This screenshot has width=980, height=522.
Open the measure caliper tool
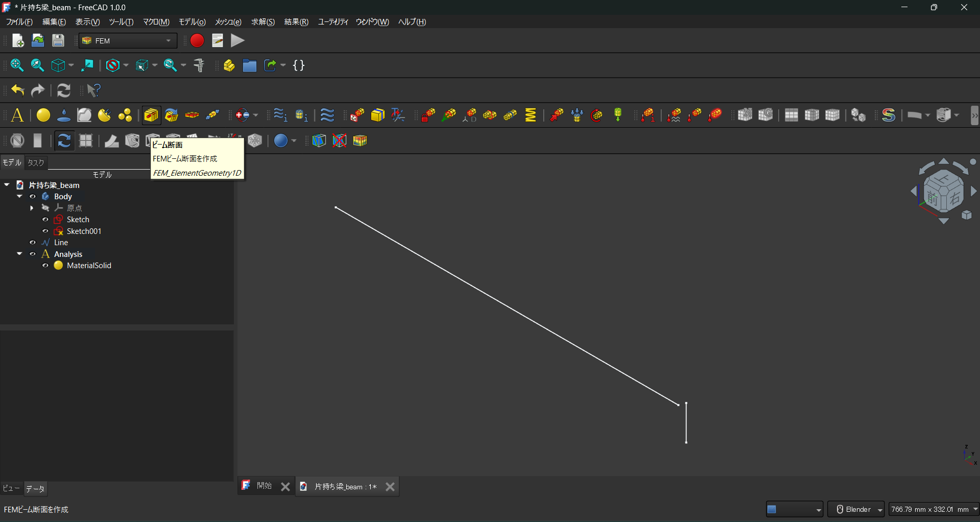tap(199, 65)
